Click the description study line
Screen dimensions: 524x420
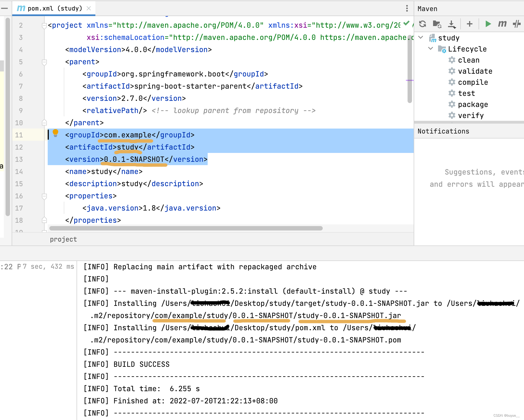coord(134,184)
